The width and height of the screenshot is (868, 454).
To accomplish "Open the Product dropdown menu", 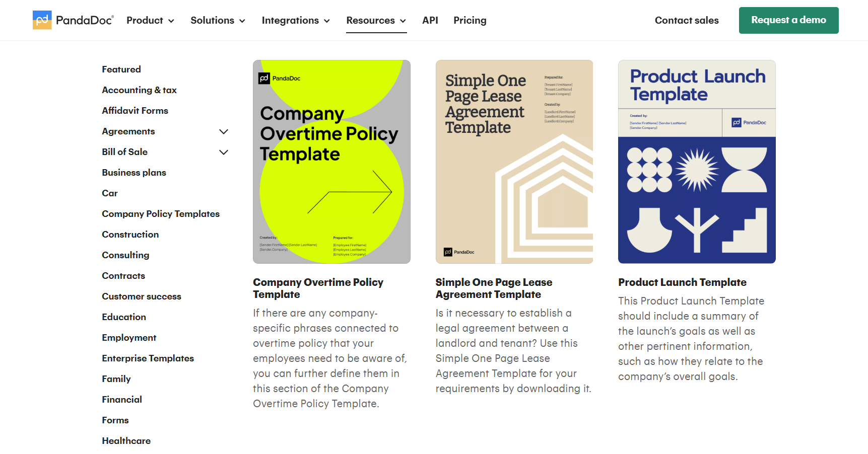I will [150, 21].
